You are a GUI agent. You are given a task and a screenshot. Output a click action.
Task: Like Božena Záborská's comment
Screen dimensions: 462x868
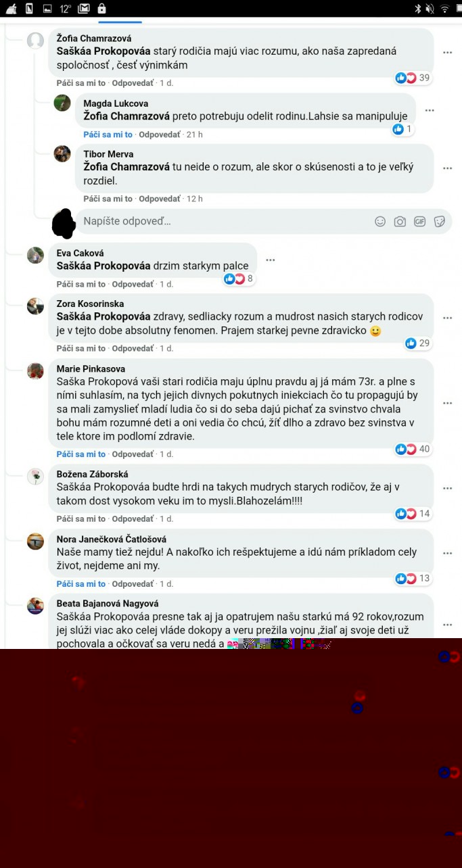coord(81,519)
